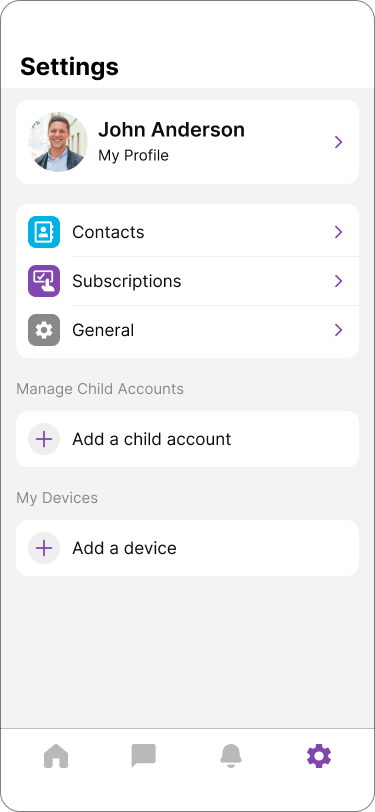Expand Subscriptions using its chevron

click(x=339, y=281)
